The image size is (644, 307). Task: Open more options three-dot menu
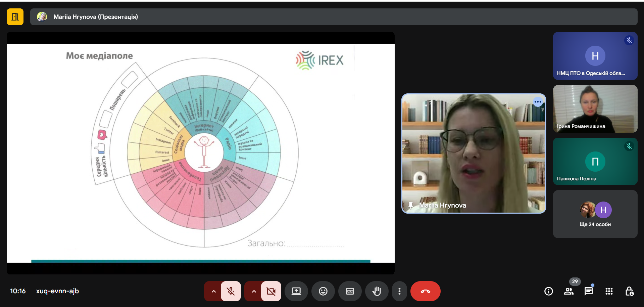(399, 291)
